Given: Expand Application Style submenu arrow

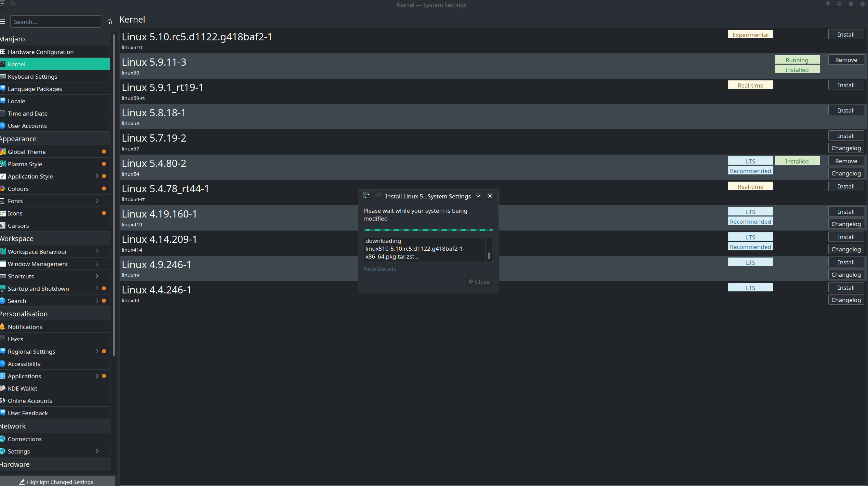Looking at the screenshot, I should tap(97, 176).
